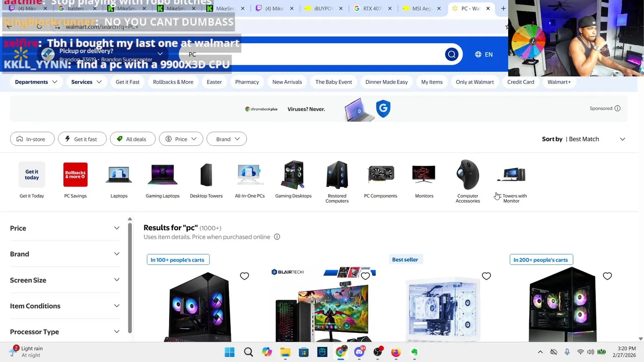Click the Sponsored info icon
This screenshot has width=644, height=362.
point(617,109)
